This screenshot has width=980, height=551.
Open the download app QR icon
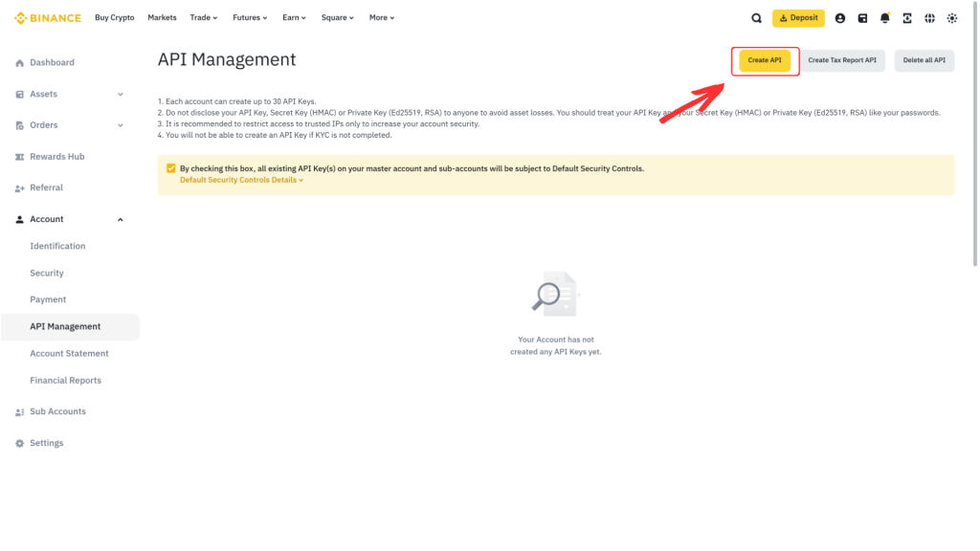pos(907,18)
